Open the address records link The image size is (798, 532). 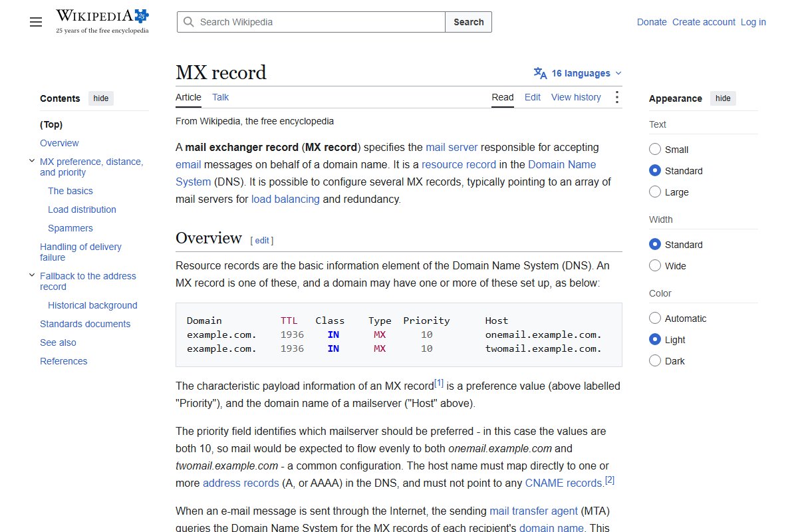pos(241,483)
